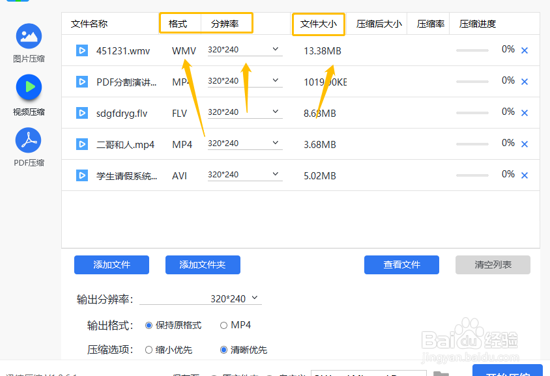
Task: Delete the 学生请假系统 AVI row
Action: pos(524,175)
